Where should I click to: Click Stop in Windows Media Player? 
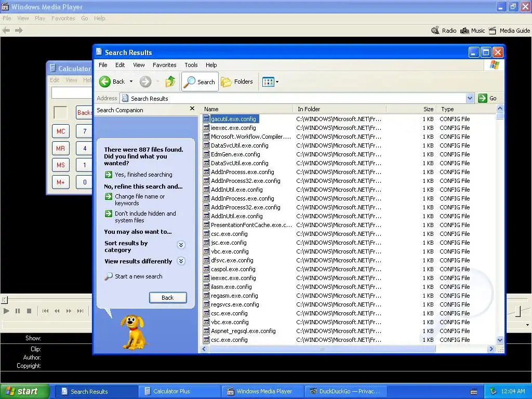[29, 311]
